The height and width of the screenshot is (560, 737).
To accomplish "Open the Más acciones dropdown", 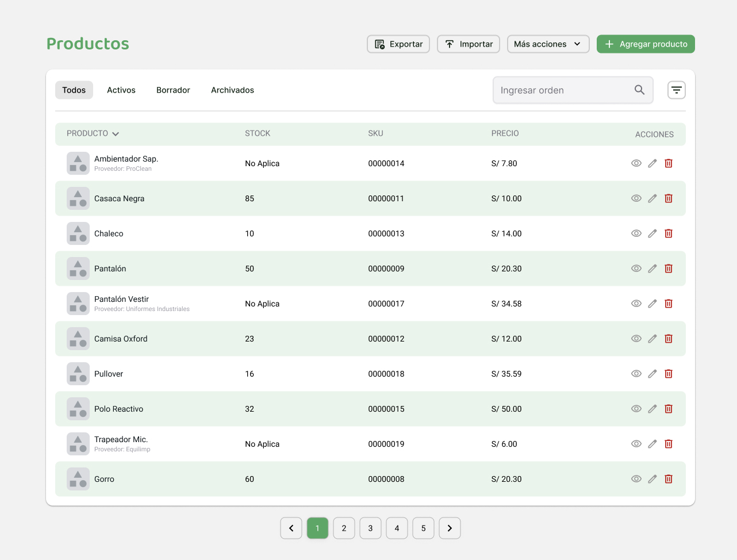I will (548, 44).
